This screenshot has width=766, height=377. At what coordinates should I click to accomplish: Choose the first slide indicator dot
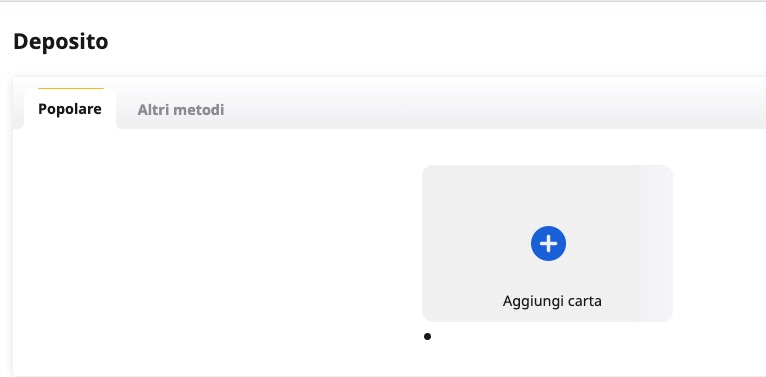[x=427, y=336]
